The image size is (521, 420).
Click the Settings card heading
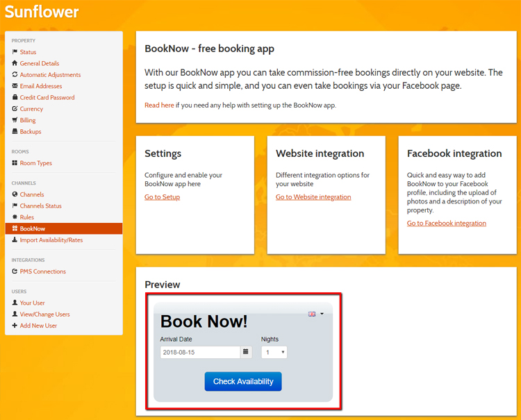pyautogui.click(x=163, y=153)
